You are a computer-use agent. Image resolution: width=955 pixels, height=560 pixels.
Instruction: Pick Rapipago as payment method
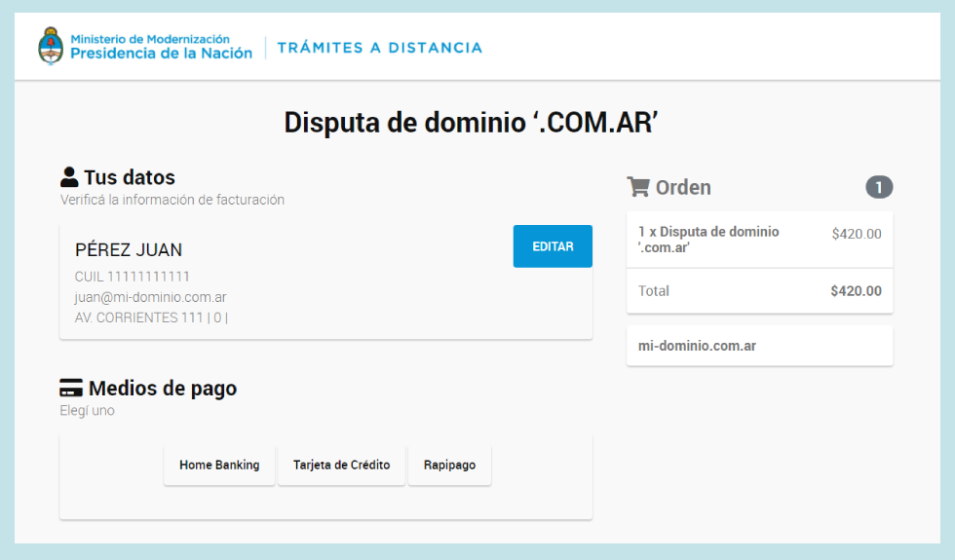[449, 466]
